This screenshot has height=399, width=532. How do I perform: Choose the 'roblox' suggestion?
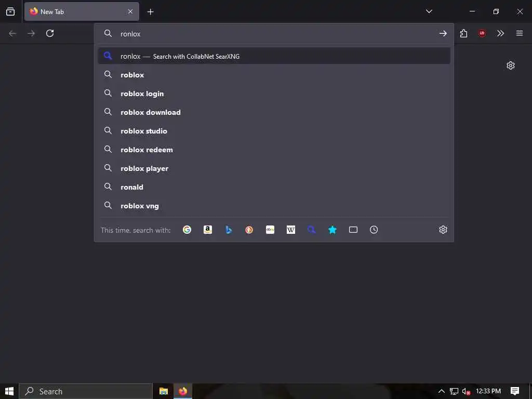point(274,75)
